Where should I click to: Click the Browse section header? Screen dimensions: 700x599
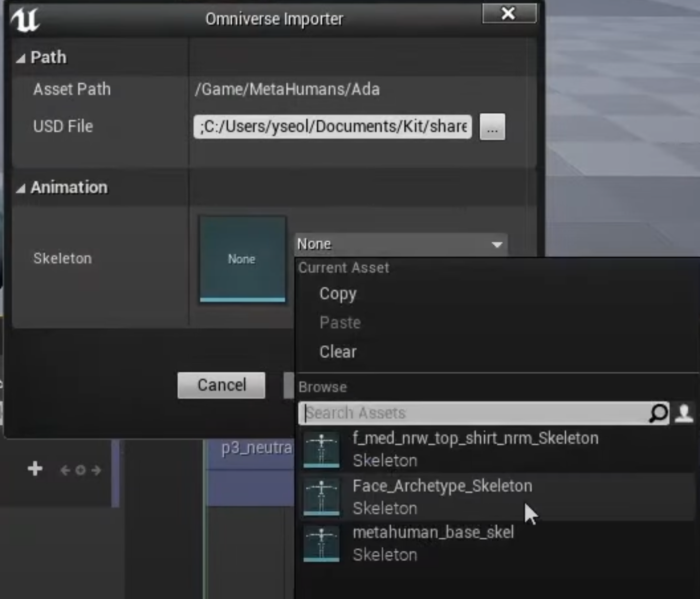(323, 387)
